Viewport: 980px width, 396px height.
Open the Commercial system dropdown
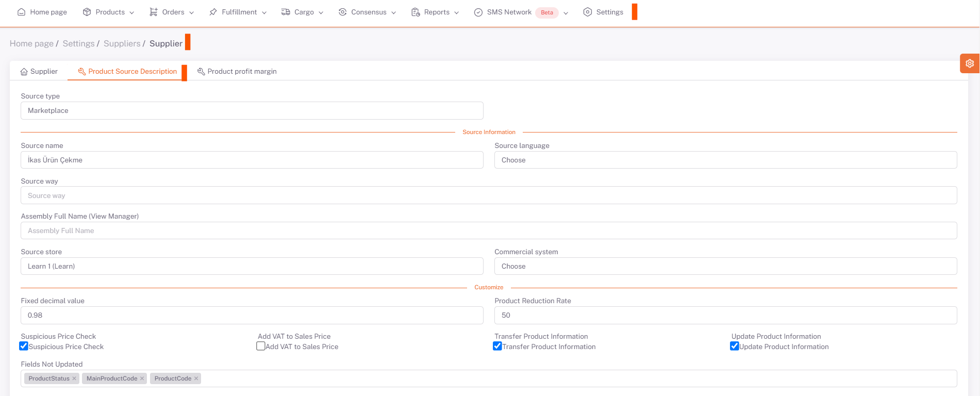725,266
